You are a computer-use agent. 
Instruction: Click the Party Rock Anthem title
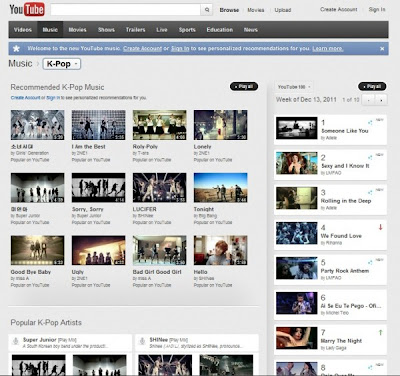(345, 271)
